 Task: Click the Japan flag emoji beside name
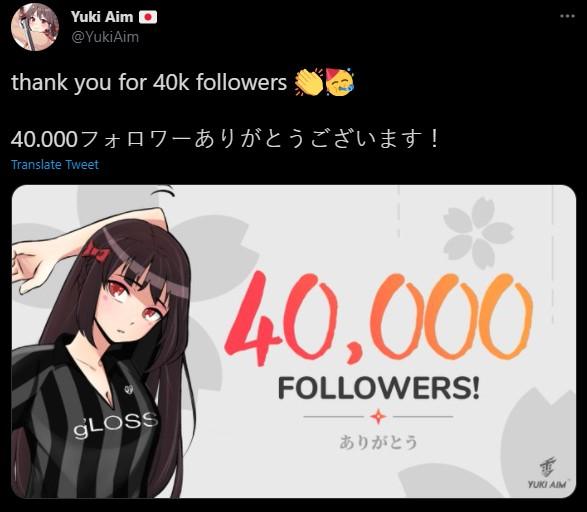[x=148, y=17]
